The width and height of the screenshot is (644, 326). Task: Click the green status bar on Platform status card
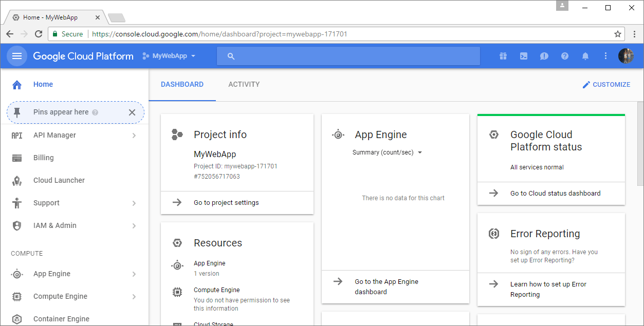(x=551, y=113)
